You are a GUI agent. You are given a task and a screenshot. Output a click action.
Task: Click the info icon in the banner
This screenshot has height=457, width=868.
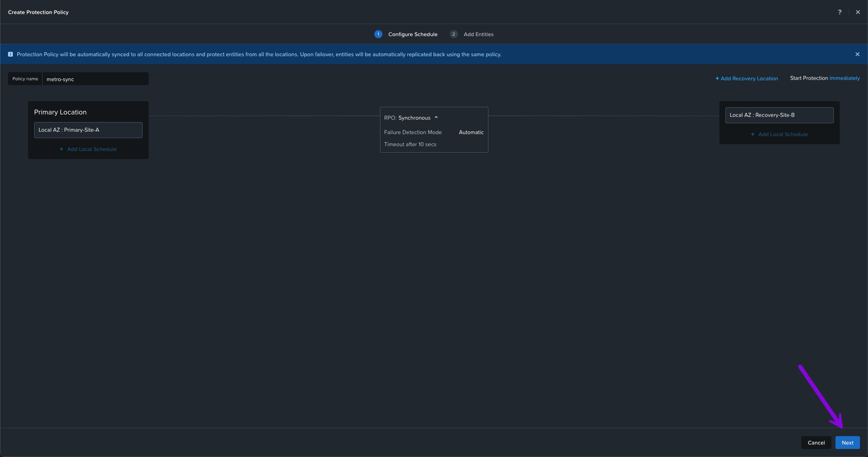pos(10,54)
